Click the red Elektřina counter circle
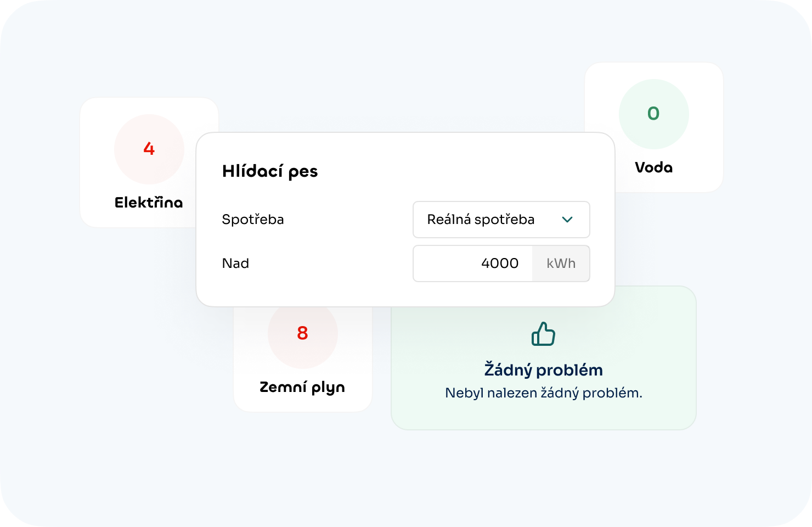The width and height of the screenshot is (812, 527). pos(149,149)
